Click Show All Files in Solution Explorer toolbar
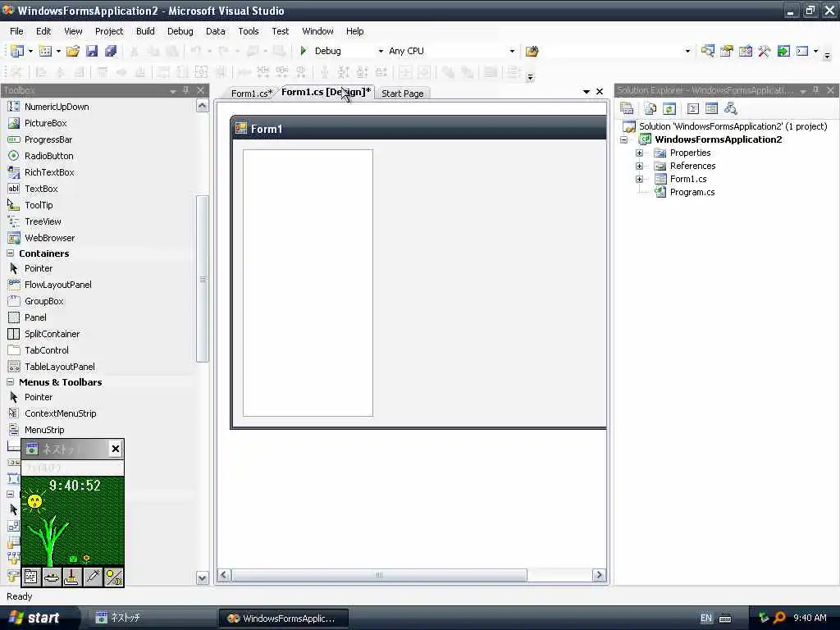This screenshot has width=840, height=630. click(x=651, y=109)
